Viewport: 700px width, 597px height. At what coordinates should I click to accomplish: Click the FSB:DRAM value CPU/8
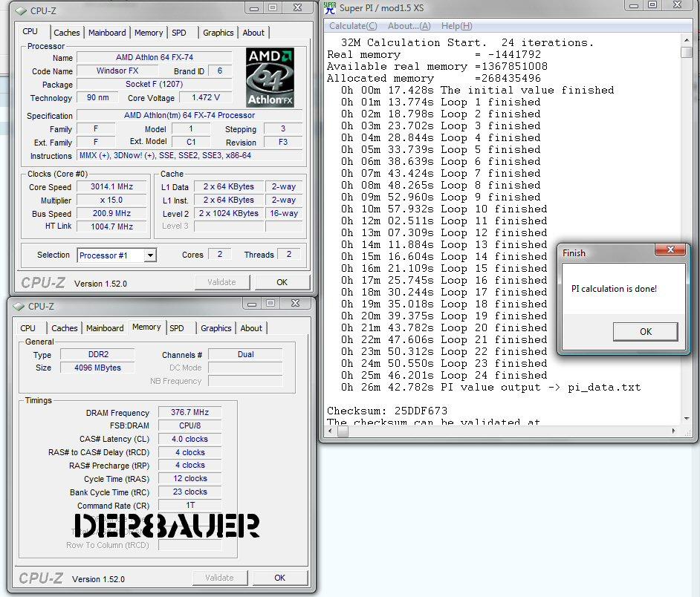[189, 425]
